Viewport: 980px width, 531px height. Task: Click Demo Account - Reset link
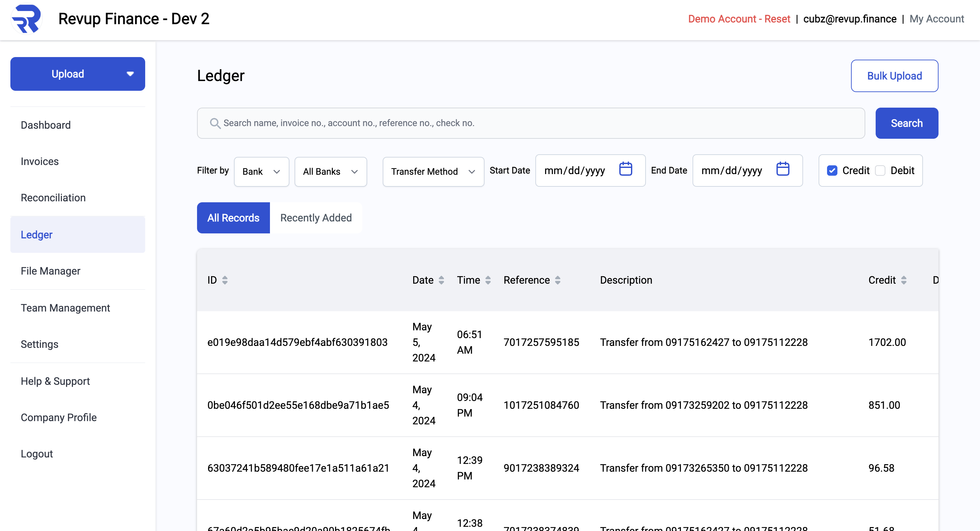(x=739, y=19)
